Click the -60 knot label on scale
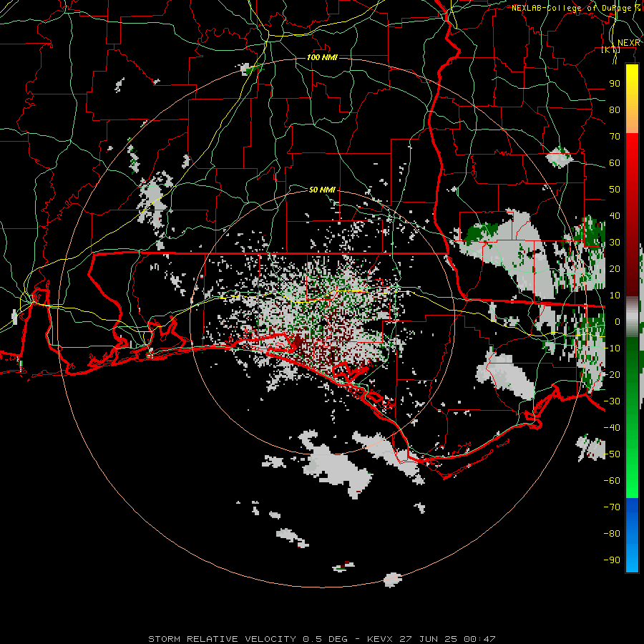The image size is (644, 644). pyautogui.click(x=612, y=481)
